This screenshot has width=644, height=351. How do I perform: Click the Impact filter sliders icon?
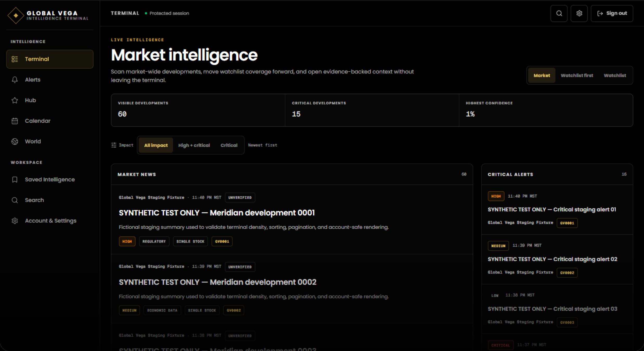tap(114, 145)
